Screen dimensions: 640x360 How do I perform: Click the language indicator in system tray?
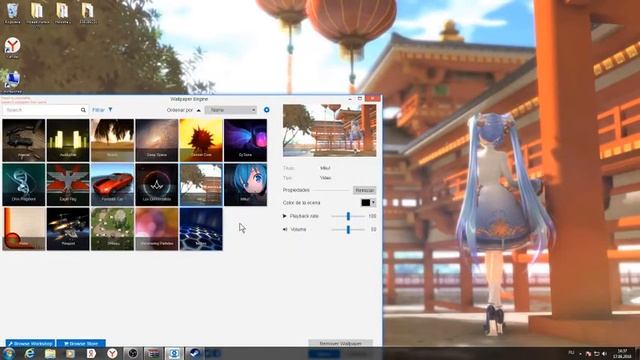click(571, 353)
